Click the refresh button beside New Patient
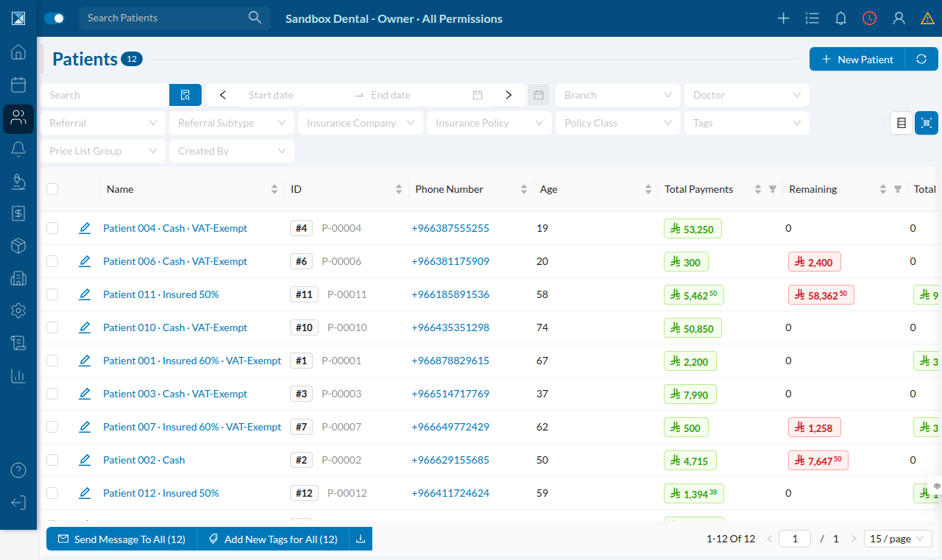This screenshot has width=942, height=560. pos(921,60)
